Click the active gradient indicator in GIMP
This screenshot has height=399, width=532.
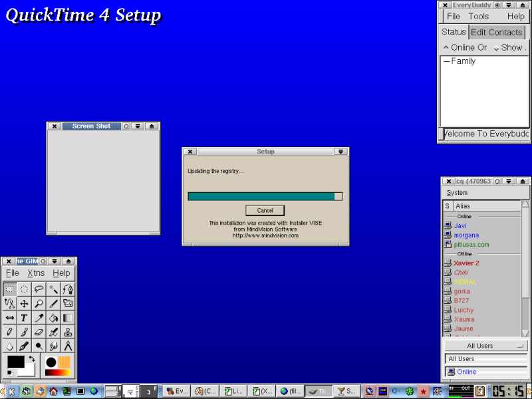58,372
